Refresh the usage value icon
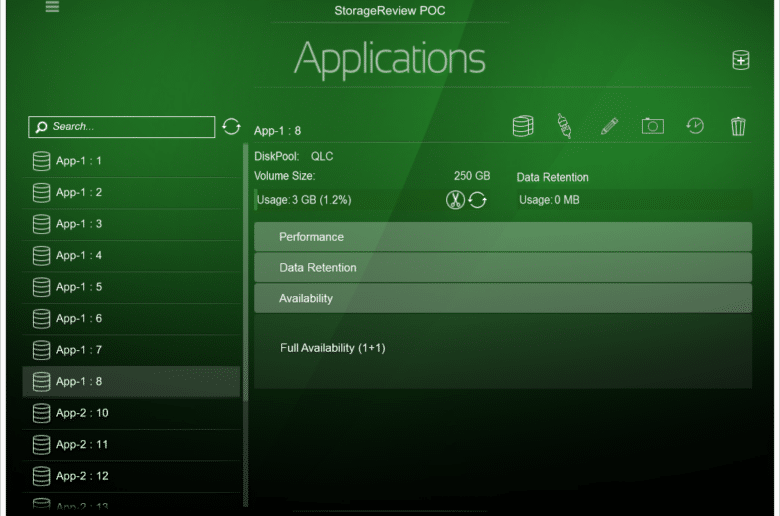Image resolution: width=780 pixels, height=516 pixels. (477, 200)
